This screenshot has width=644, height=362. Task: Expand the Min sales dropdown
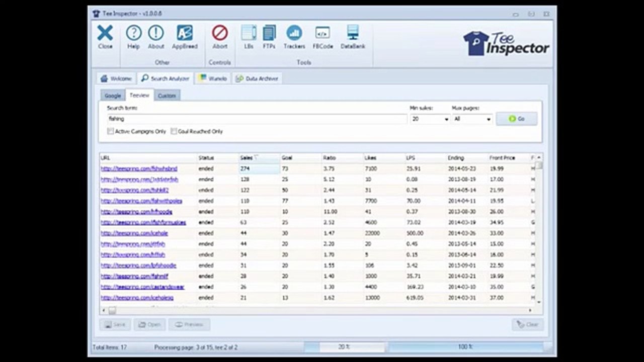[x=446, y=119]
